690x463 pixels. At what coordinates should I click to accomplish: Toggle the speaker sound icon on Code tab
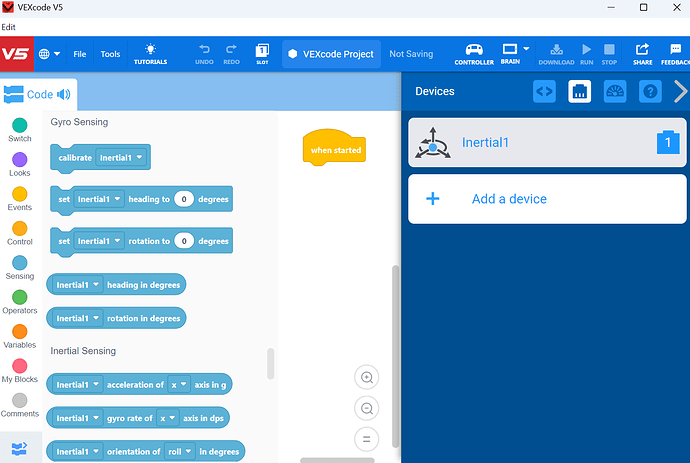coord(63,94)
